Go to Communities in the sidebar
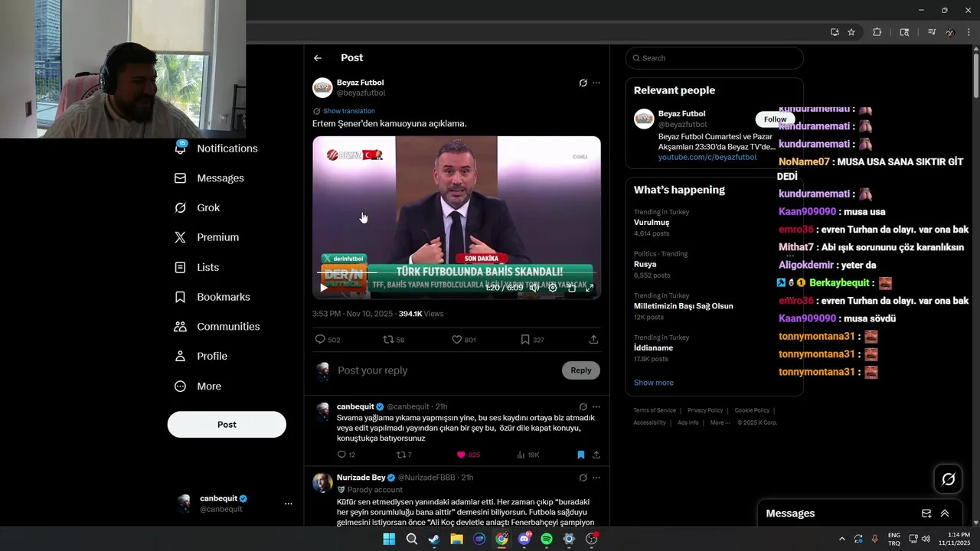The height and width of the screenshot is (551, 980). 217,327
